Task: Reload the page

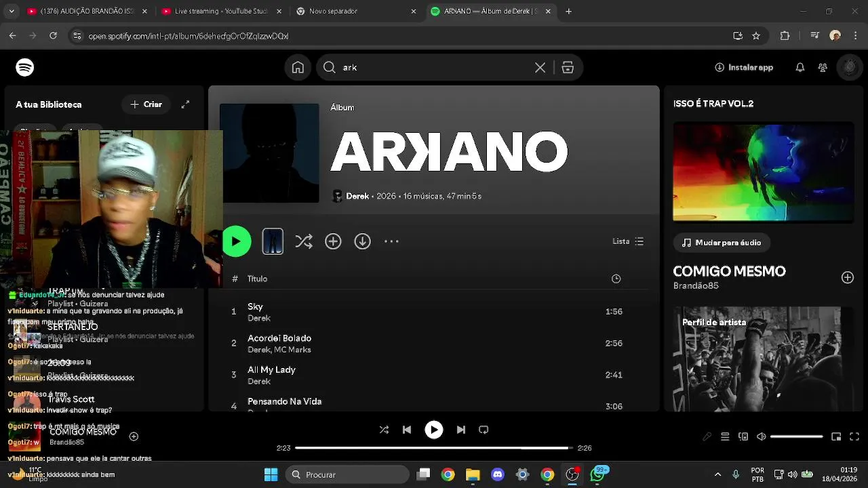Action: pyautogui.click(x=53, y=36)
